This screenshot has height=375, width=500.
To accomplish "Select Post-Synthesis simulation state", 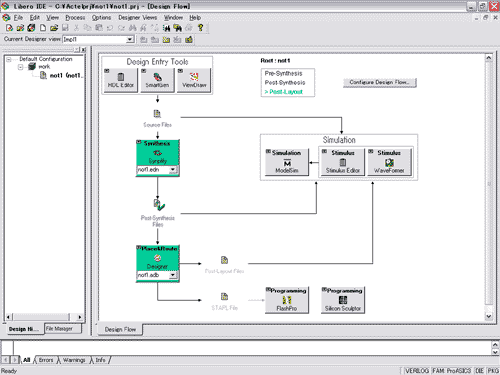I will point(285,82).
